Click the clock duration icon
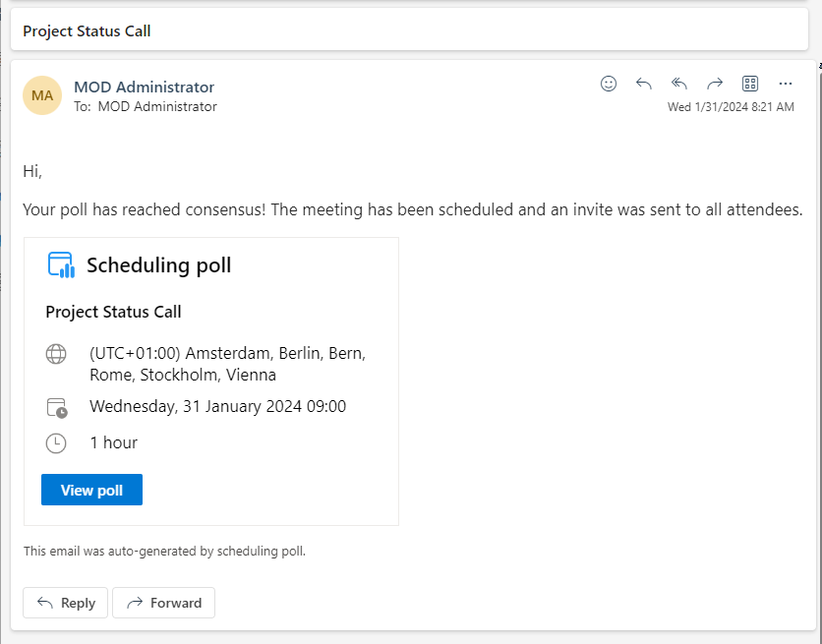822x644 pixels. (x=56, y=443)
